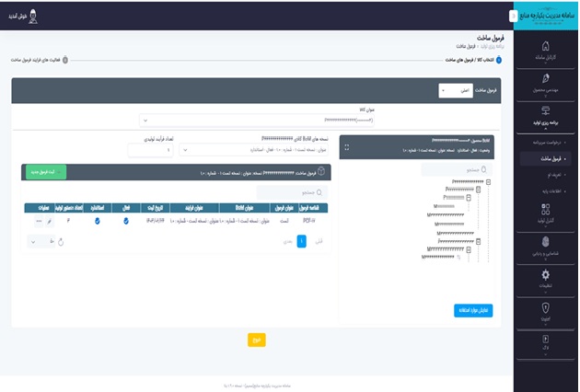Viewport: 580px width, 392px height.
Task: Click the blue نمایش موارد استفاده button
Action: pos(473,310)
